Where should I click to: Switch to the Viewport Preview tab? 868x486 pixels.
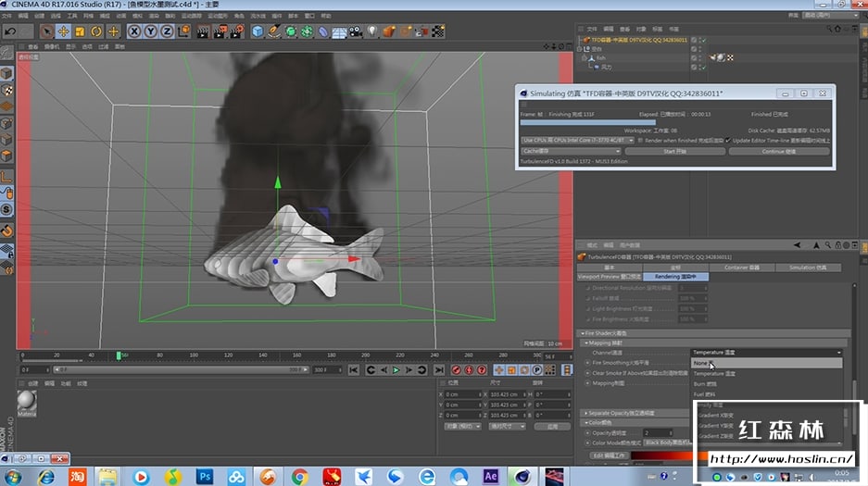pos(610,277)
